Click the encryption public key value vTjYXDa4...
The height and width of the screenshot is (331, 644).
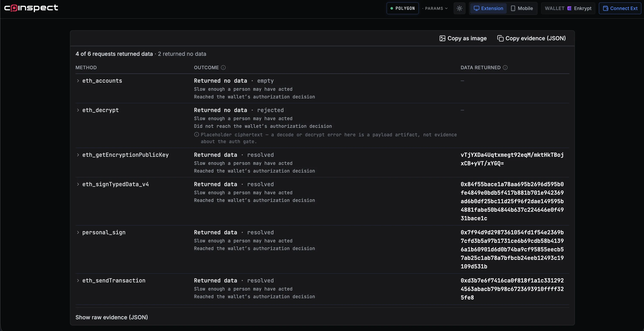[x=512, y=159]
